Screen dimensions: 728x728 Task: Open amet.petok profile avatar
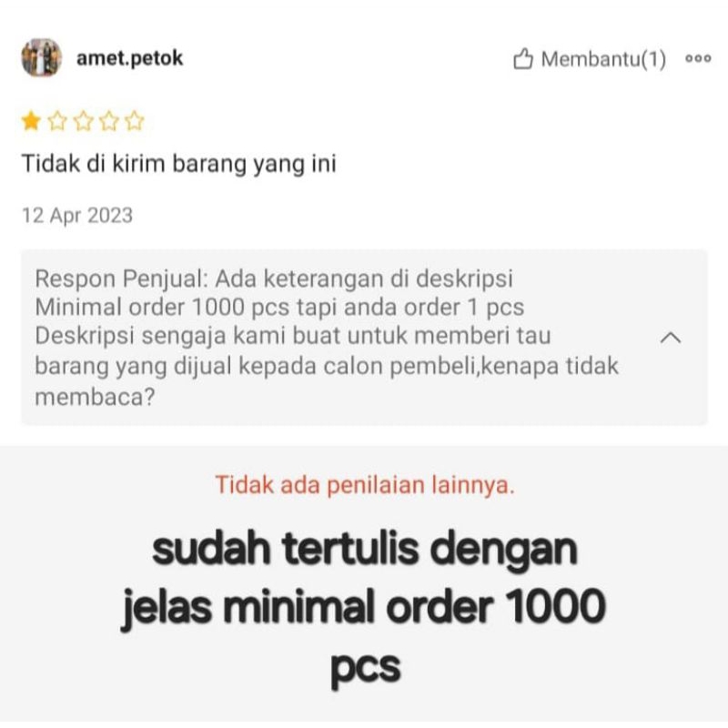pyautogui.click(x=41, y=57)
